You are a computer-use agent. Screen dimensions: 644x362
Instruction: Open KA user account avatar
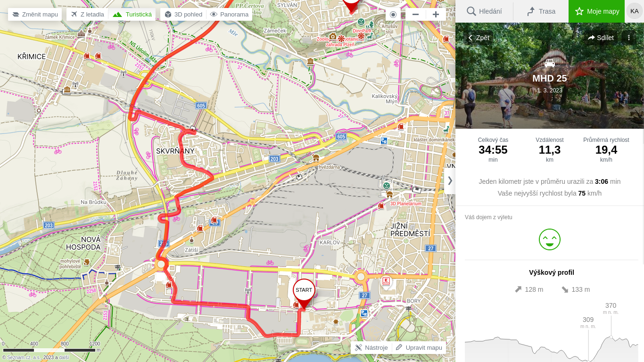coord(634,11)
